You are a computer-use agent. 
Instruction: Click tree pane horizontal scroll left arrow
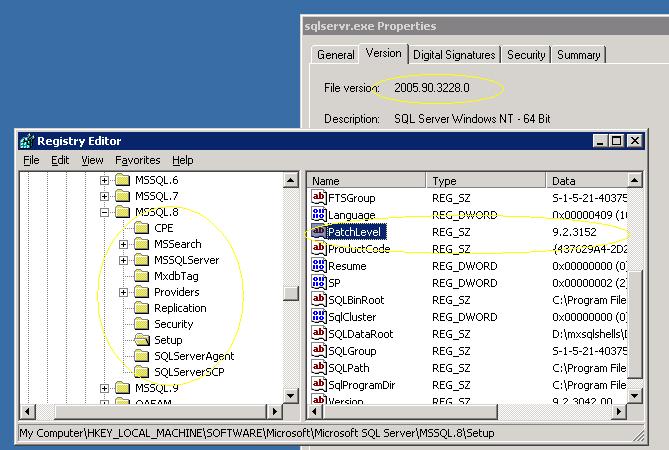click(27, 412)
